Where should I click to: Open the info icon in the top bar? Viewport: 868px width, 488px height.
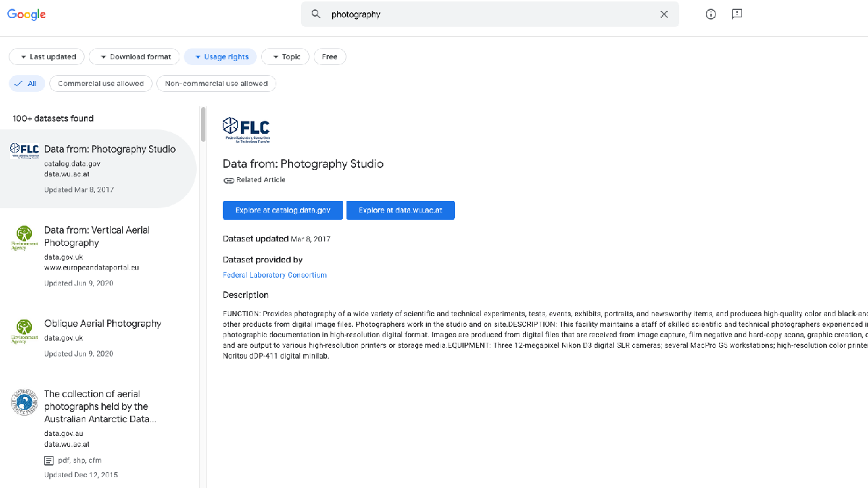click(x=710, y=14)
